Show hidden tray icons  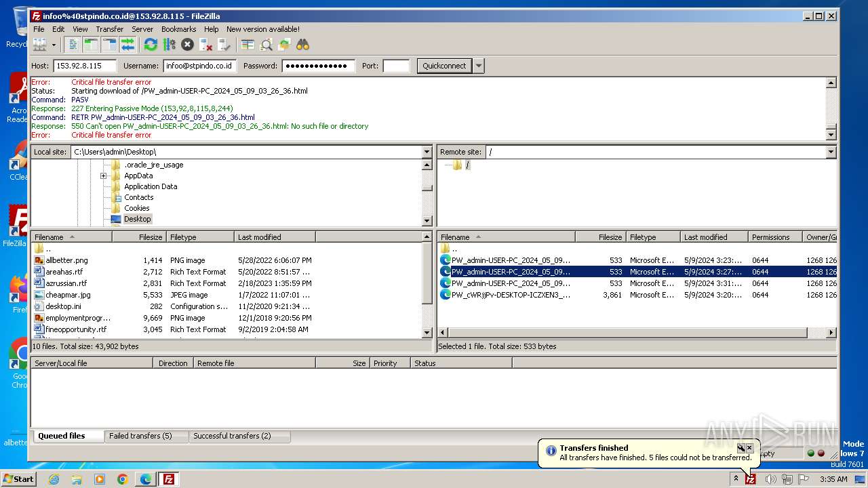click(736, 479)
